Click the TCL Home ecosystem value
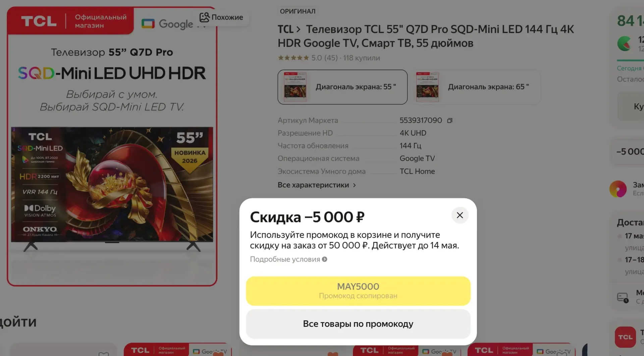 [417, 171]
